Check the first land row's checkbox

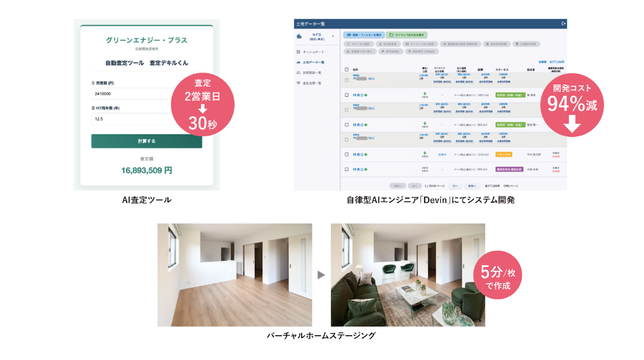coord(347,79)
